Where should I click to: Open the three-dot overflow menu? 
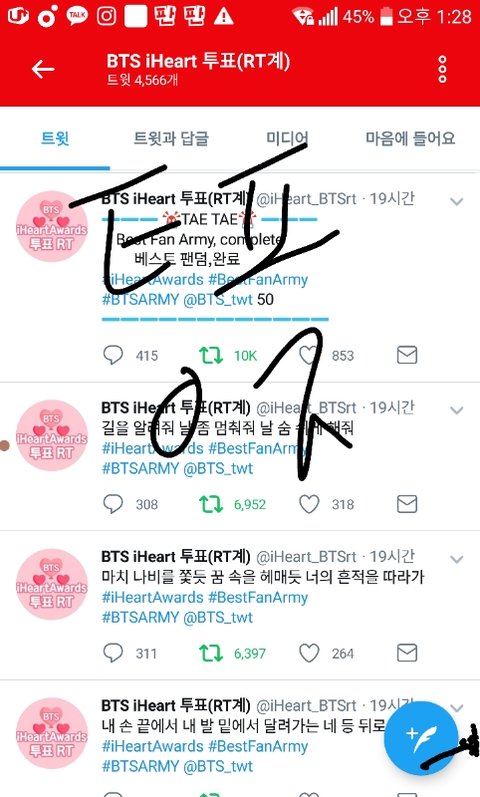click(x=442, y=69)
